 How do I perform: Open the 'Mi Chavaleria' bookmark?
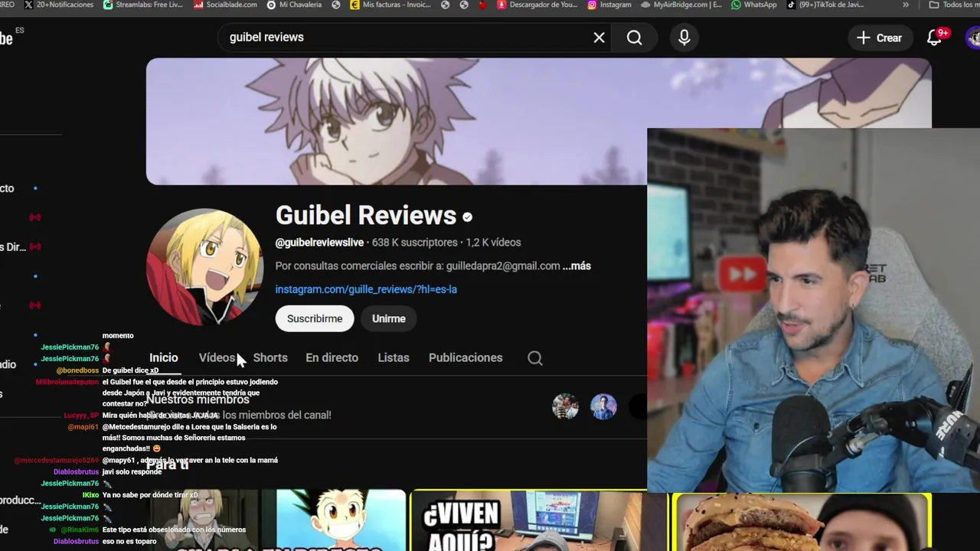tap(294, 5)
